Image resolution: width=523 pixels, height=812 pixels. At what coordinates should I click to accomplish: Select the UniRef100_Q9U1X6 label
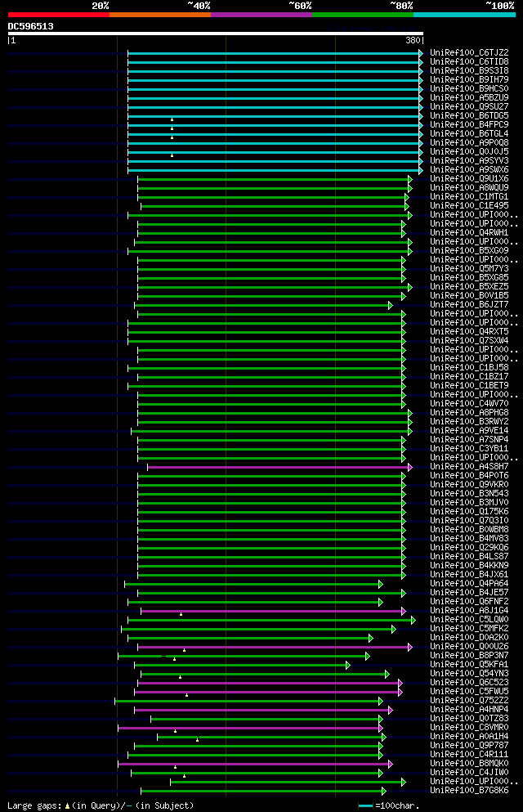[x=469, y=178]
